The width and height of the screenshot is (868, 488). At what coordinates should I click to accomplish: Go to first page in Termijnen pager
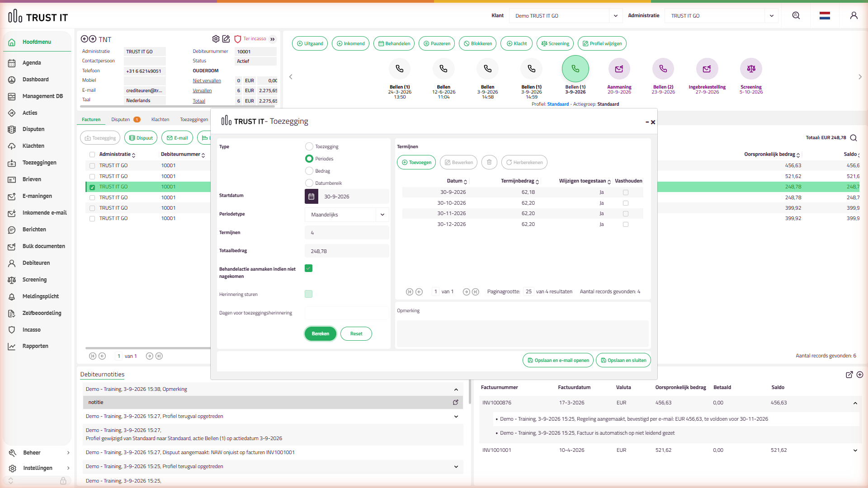click(x=410, y=292)
